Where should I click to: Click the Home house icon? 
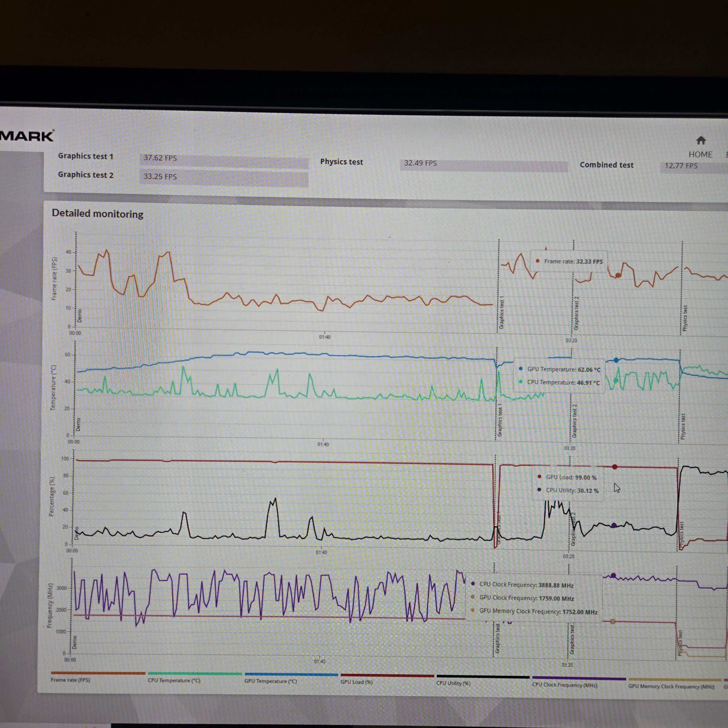[x=701, y=140]
